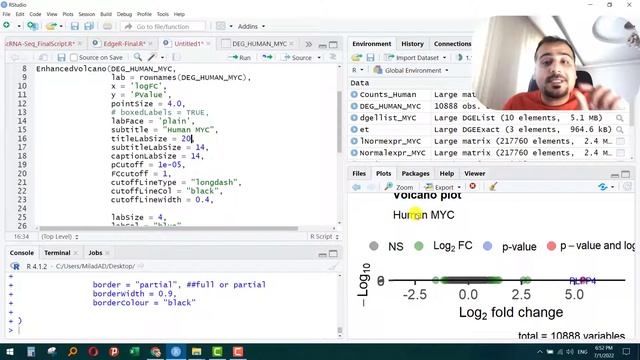Open Source button dropdown arrow

click(319, 58)
